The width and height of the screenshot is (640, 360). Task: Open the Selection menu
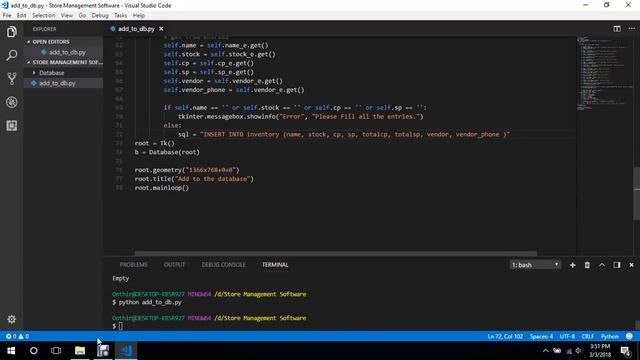[x=43, y=16]
